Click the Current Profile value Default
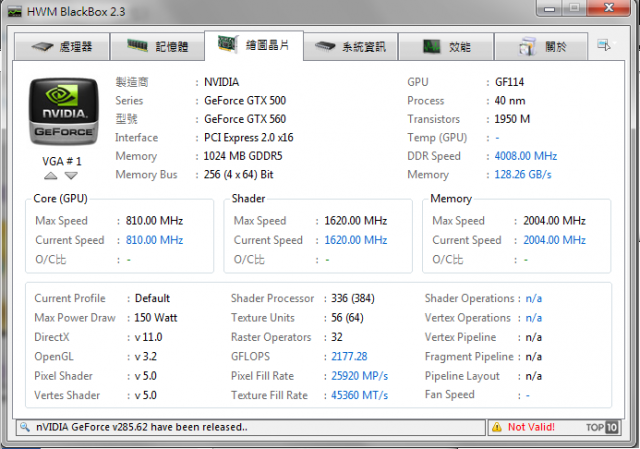Viewport: 640px width, 449px height. coord(152,298)
